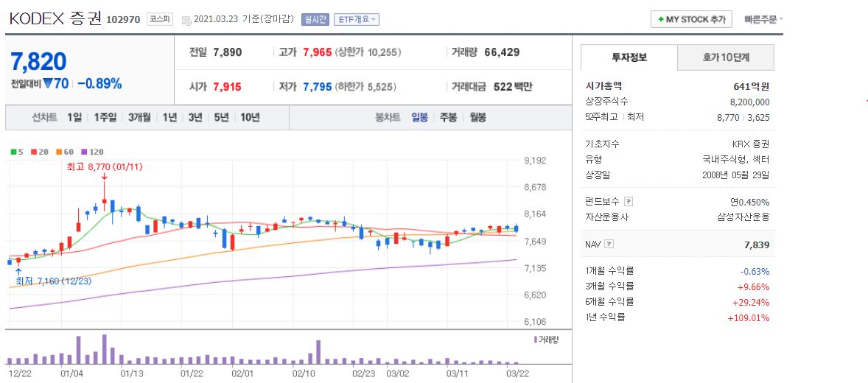This screenshot has height=383, width=868.
Task: Switch to the 호가10단계 tab
Action: click(x=726, y=57)
